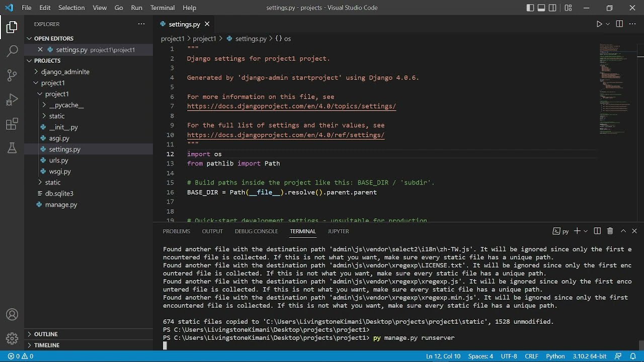Toggle secondary side bar layout icon

click(552, 8)
